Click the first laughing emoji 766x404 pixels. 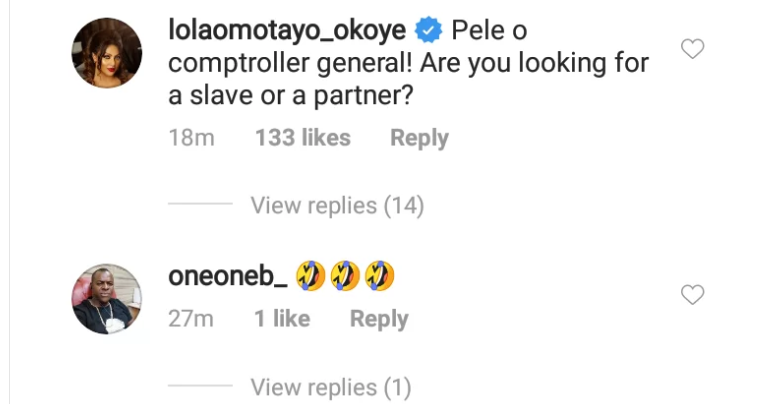point(311,276)
